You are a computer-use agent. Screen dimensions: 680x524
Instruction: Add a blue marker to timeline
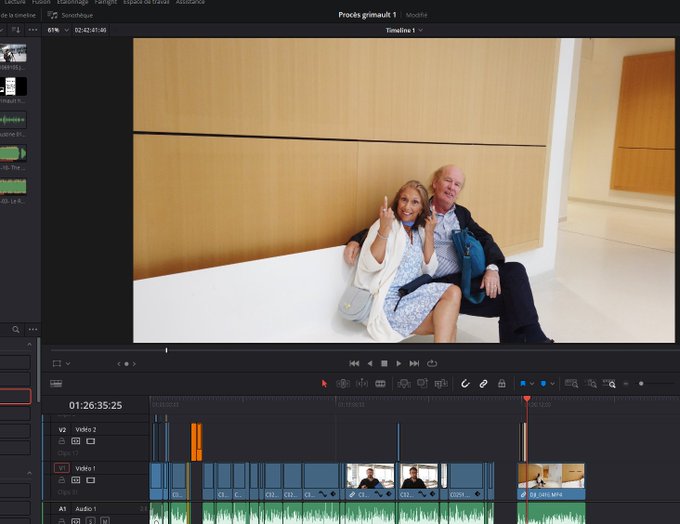click(x=543, y=384)
